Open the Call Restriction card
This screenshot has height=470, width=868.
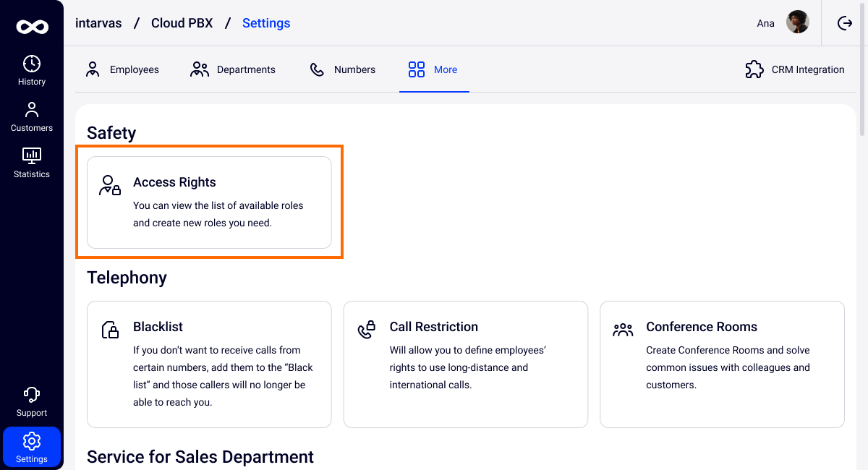point(465,364)
